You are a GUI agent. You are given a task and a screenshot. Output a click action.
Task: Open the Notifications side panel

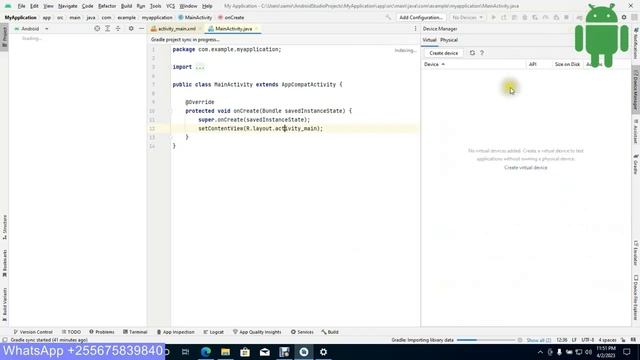click(636, 44)
